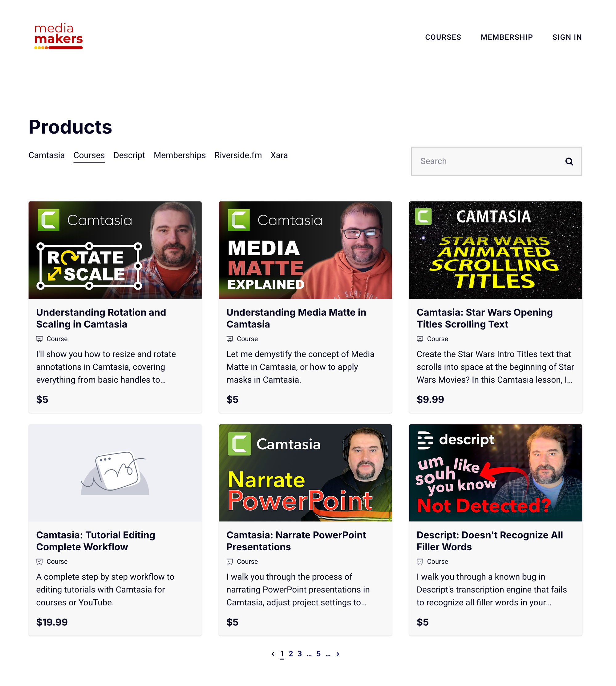Select the Xara category filter
Viewport: 616px width, 686px height.
coord(279,155)
